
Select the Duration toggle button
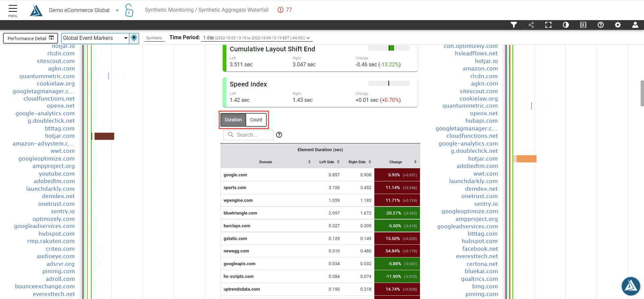pyautogui.click(x=233, y=120)
